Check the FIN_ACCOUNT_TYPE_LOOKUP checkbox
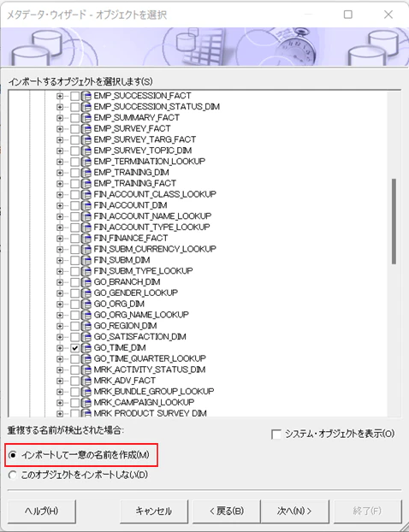Screen dimensions: 409x532 (75, 228)
